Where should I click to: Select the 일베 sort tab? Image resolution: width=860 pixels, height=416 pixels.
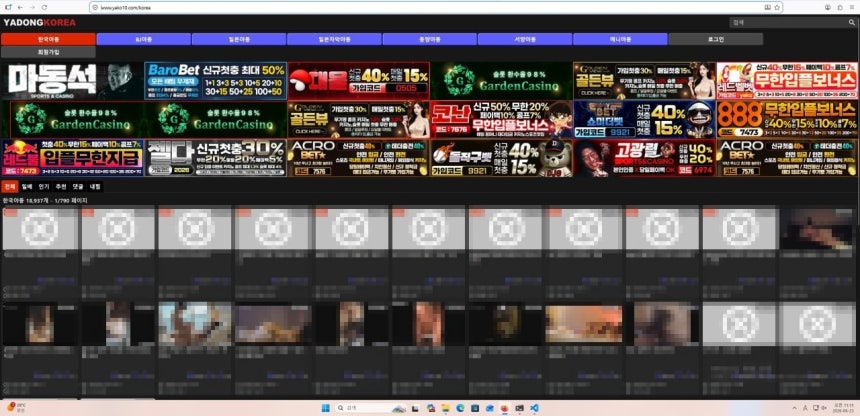click(x=27, y=187)
